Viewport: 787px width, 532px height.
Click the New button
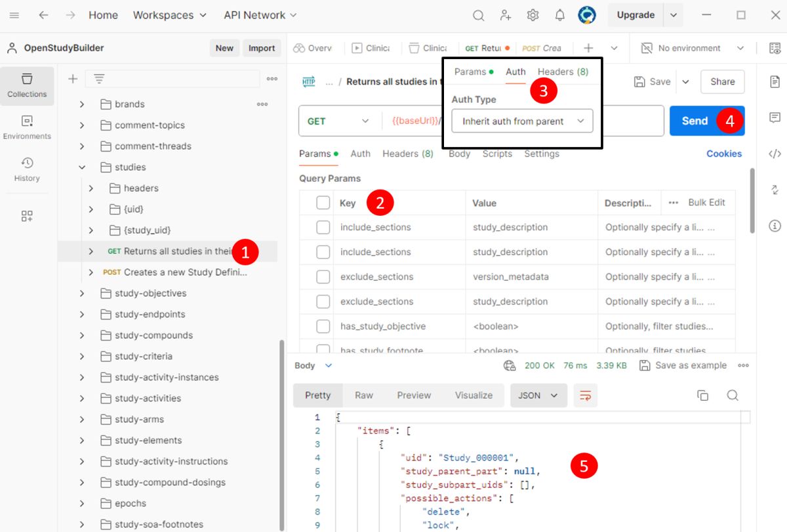(x=224, y=48)
